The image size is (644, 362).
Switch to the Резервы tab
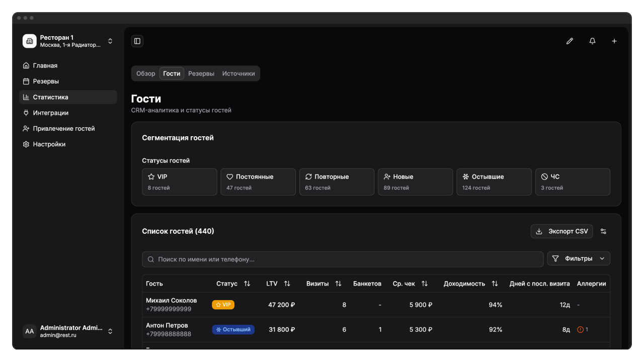point(201,73)
